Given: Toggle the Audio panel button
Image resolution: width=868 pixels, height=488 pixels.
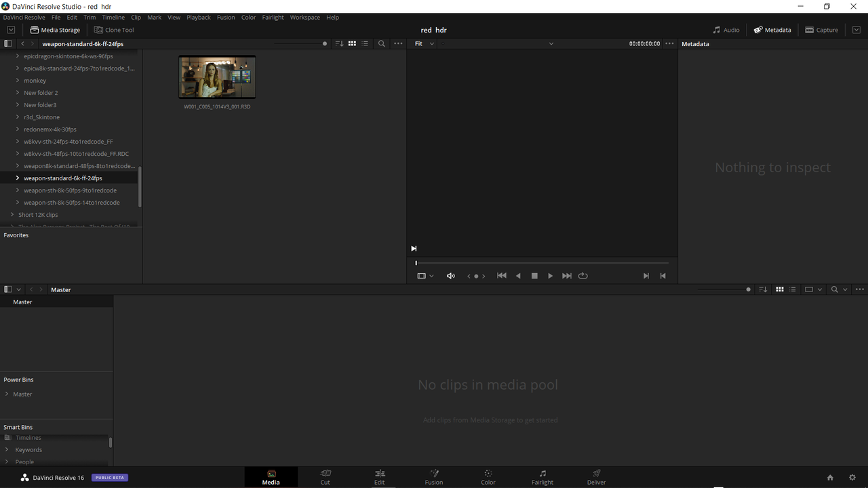Looking at the screenshot, I should coord(726,30).
